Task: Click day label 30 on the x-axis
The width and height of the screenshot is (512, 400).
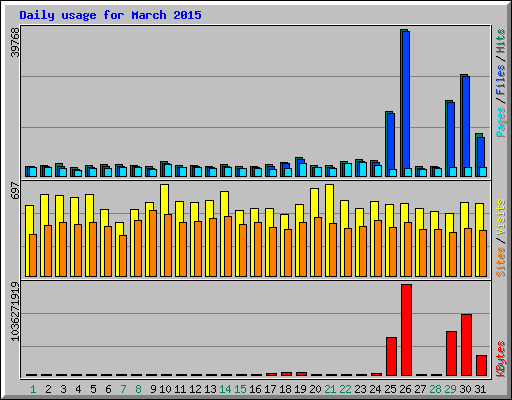Action: pyautogui.click(x=465, y=389)
